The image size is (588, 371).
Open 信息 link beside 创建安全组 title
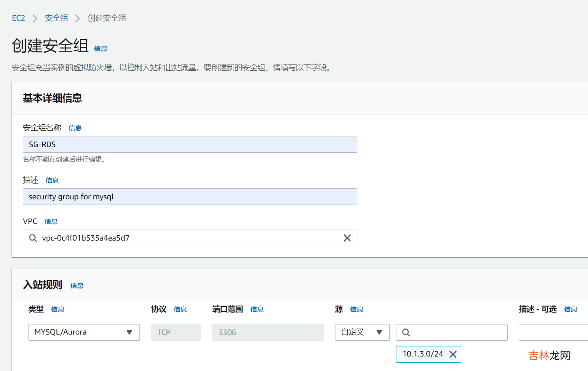point(101,49)
